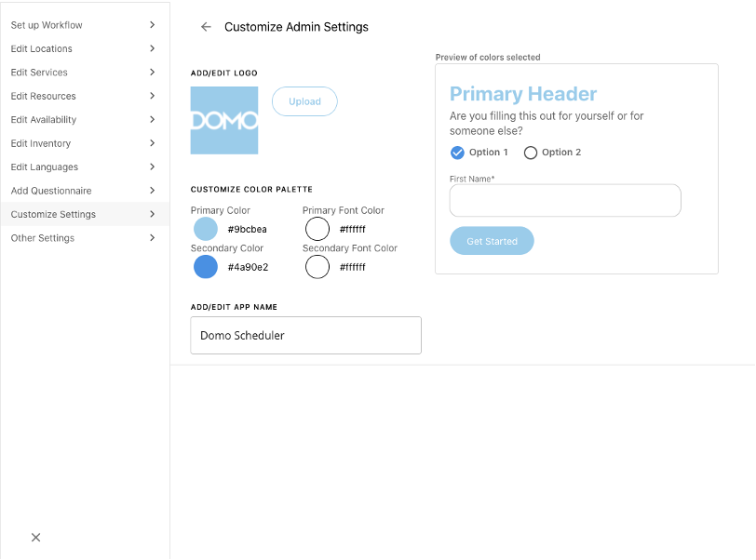This screenshot has height=560, width=756.
Task: Click the back arrow next to Customize Admin Settings
Action: (x=206, y=27)
